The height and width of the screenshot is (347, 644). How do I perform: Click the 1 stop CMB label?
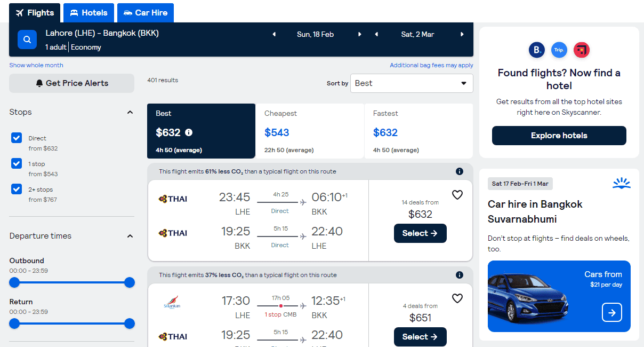pyautogui.click(x=280, y=314)
